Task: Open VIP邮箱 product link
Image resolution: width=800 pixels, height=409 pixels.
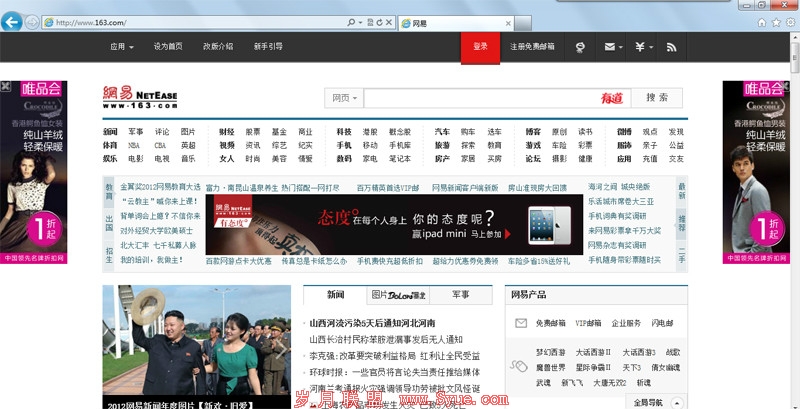Action: [588, 323]
